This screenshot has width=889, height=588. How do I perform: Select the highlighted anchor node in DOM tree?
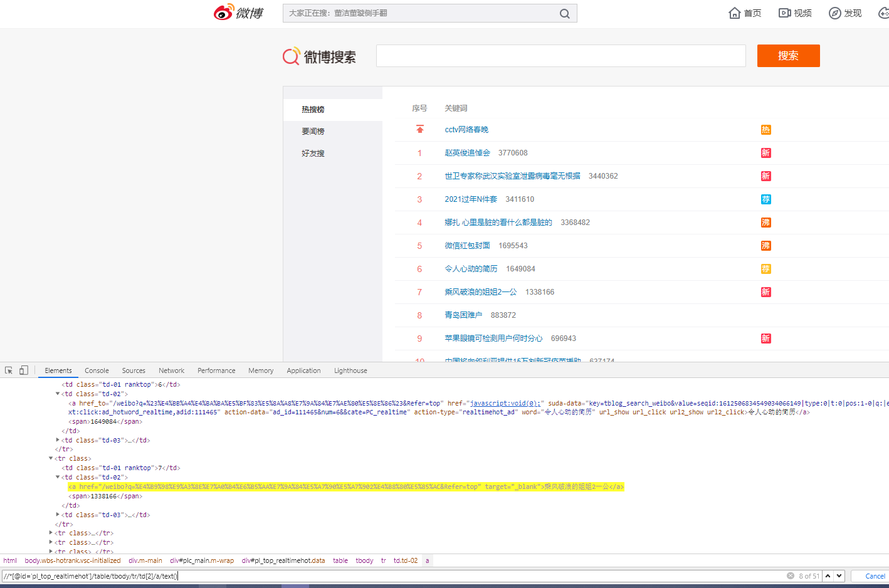pyautogui.click(x=346, y=486)
